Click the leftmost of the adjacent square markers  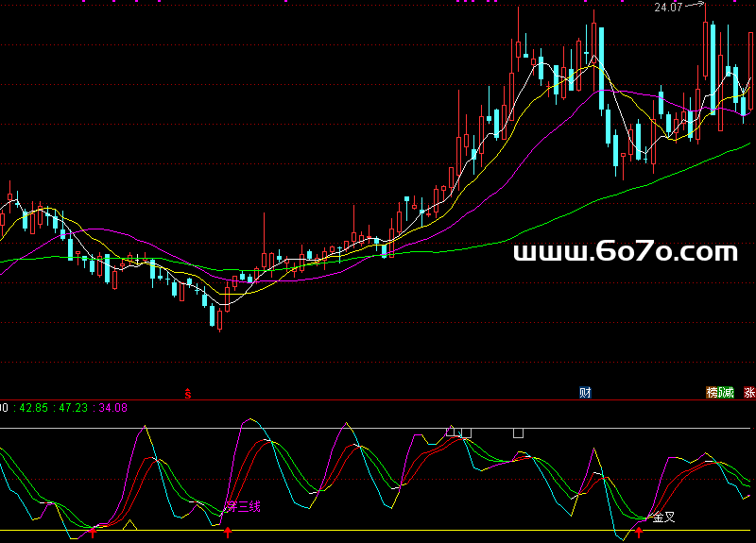pyautogui.click(x=451, y=433)
